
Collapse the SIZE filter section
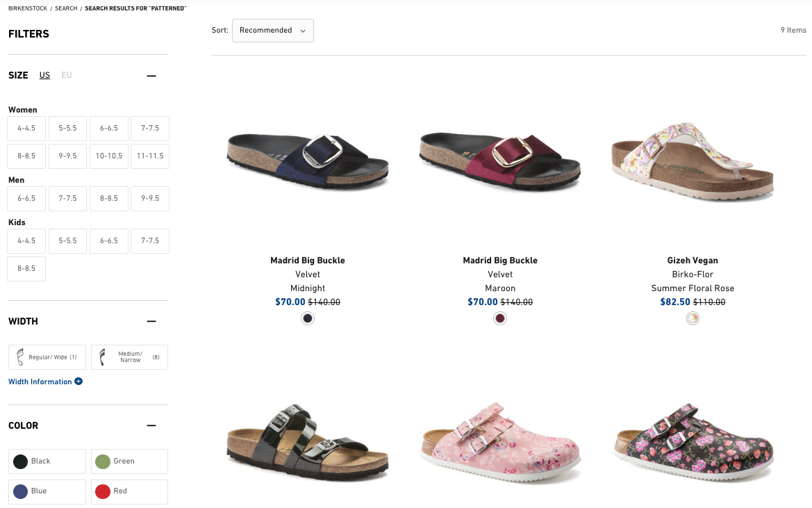[151, 75]
